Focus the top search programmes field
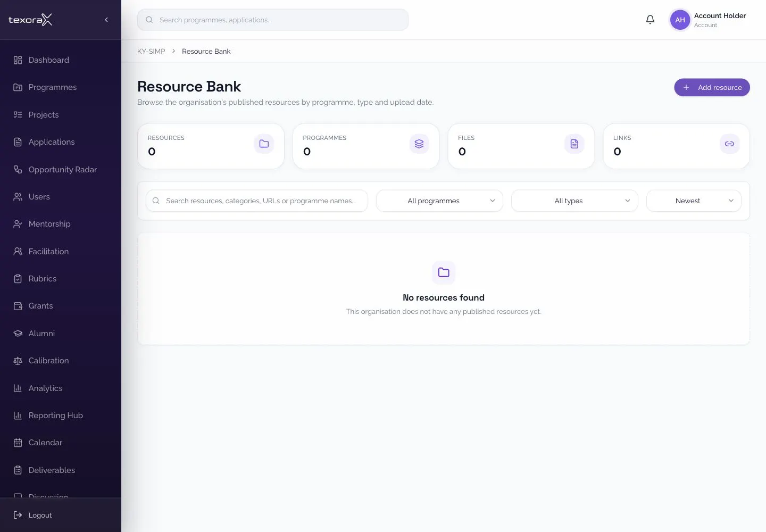The image size is (766, 532). 273,20
